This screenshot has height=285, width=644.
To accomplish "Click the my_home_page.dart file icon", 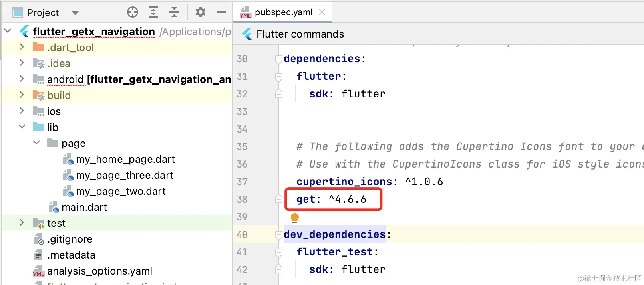I will coord(68,159).
